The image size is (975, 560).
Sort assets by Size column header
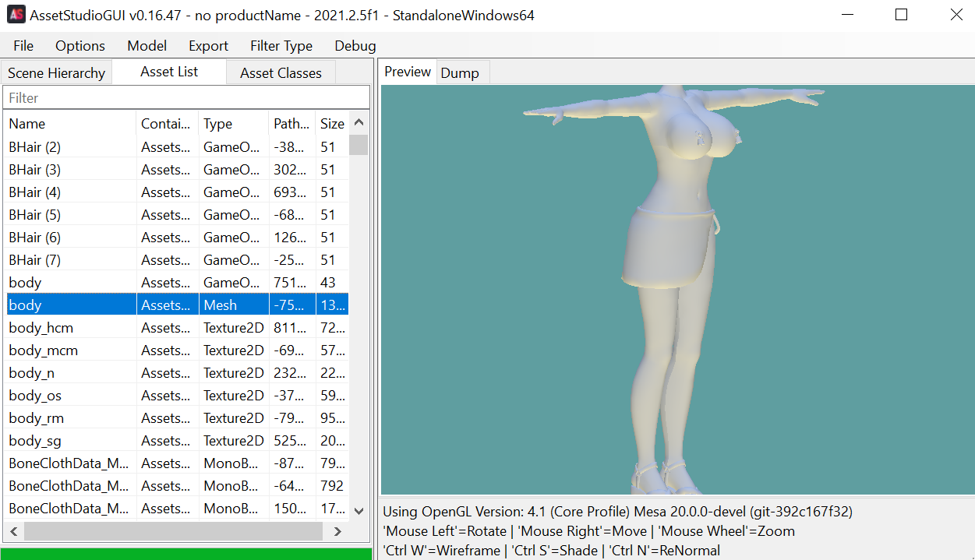click(332, 124)
